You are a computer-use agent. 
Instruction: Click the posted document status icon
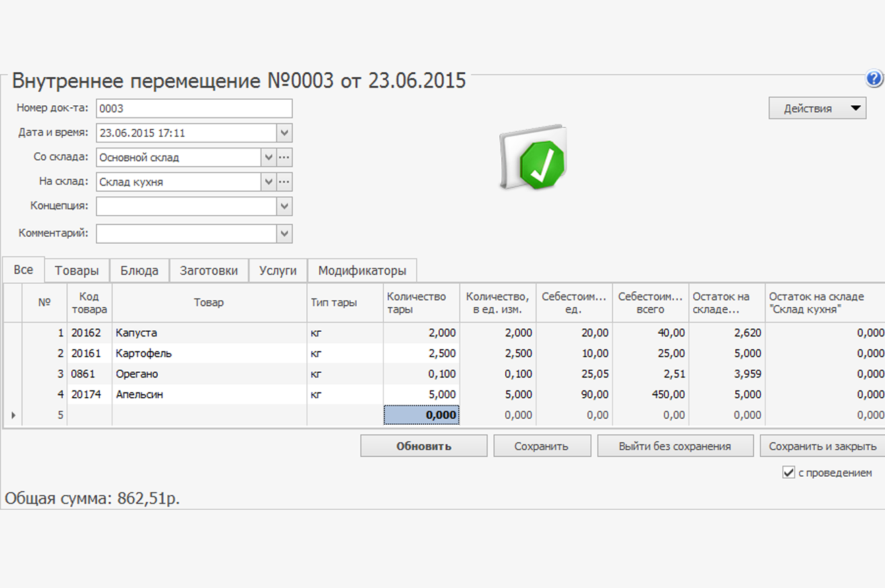533,157
